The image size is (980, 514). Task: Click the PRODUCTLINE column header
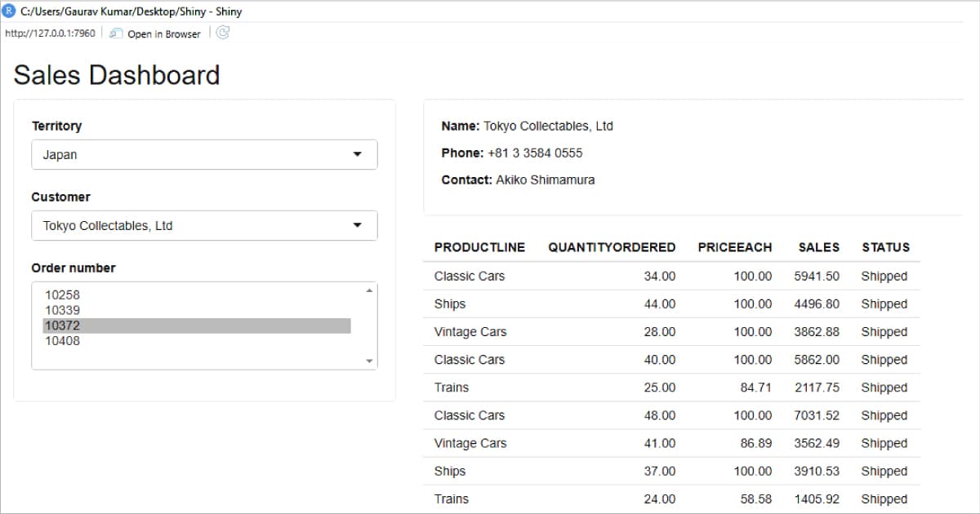click(479, 247)
